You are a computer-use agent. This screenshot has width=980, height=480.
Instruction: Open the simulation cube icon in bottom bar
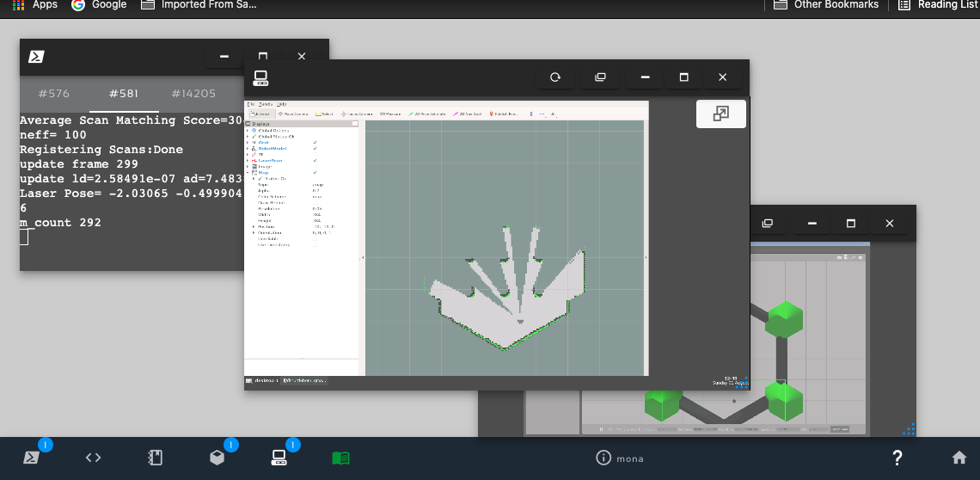coord(217,458)
